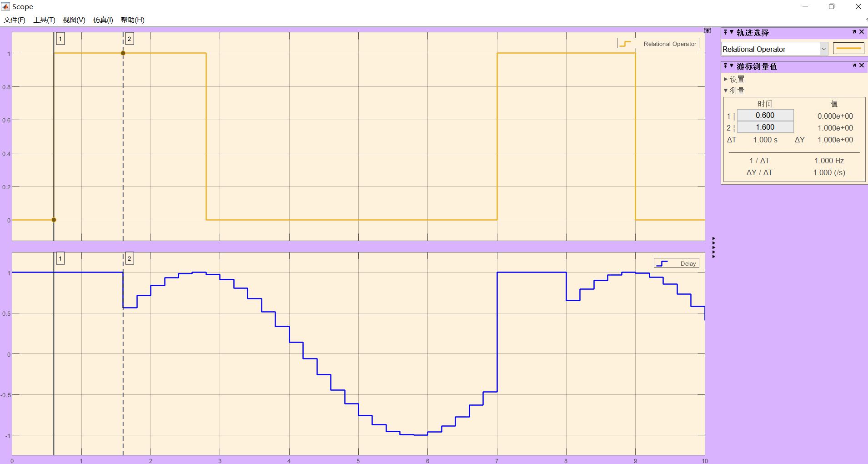Click the Scope icon in the title bar

(5, 6)
